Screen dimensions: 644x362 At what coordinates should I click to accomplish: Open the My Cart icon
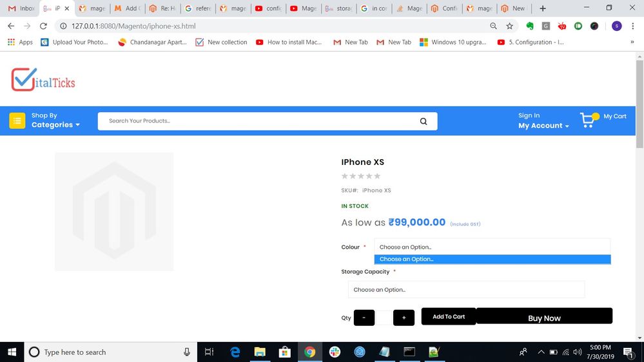[x=588, y=120]
